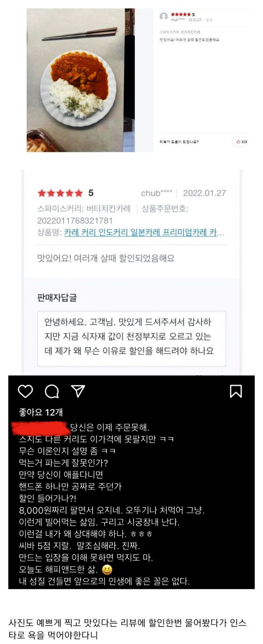Save the post with the bookmark icon
Screen dimensions: 263x644
[236, 391]
